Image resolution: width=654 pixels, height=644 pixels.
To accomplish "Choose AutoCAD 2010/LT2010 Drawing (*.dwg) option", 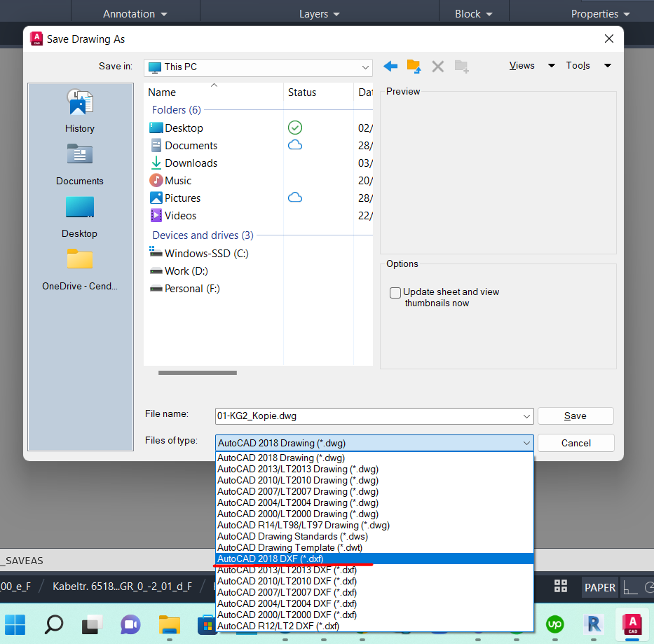I will point(374,480).
